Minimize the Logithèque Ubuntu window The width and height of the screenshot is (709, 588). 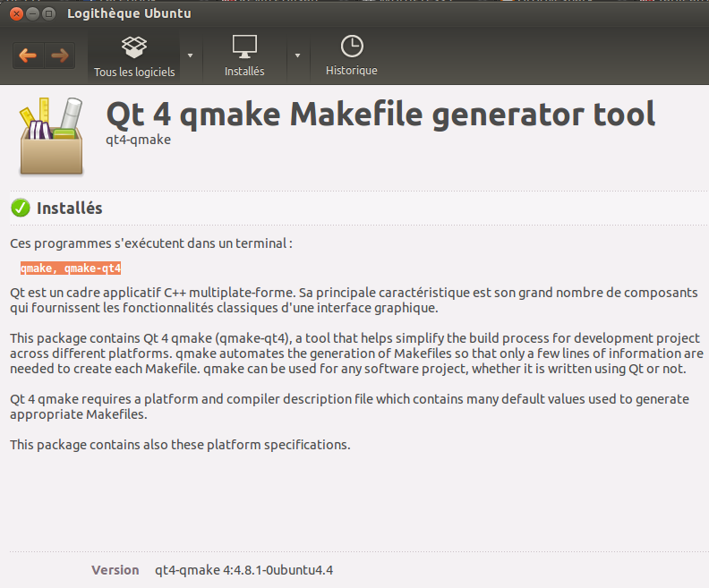click(32, 14)
